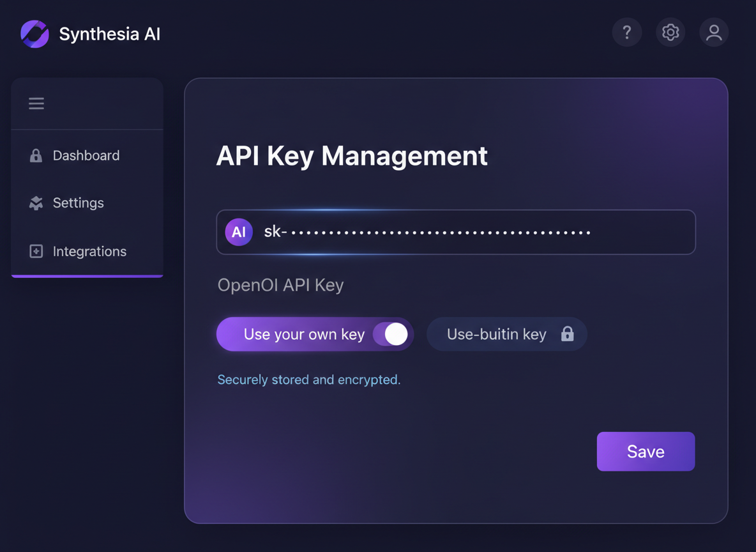Toggle the Use your own key switch

point(391,334)
